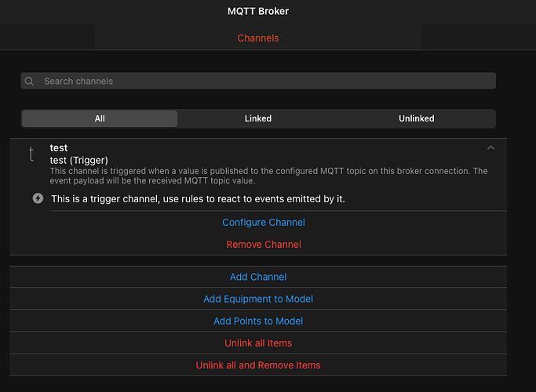This screenshot has width=536, height=392.
Task: Collapse the test channel with chevron
Action: click(491, 147)
